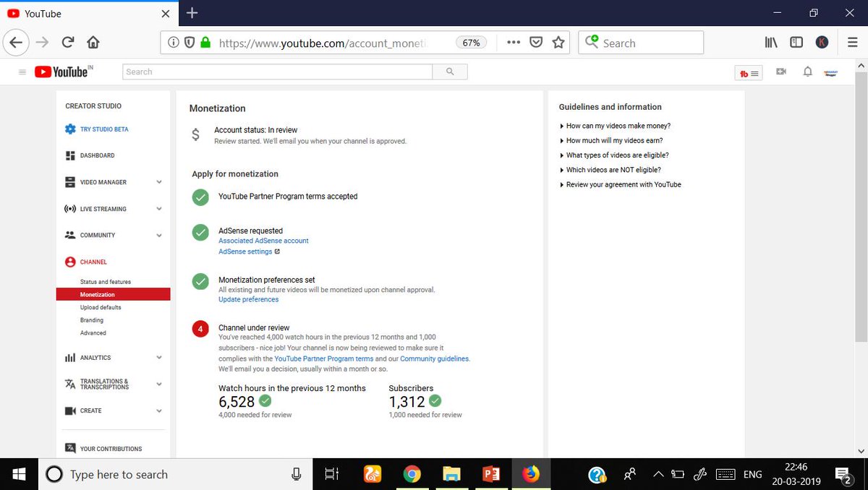Bookmark this page with the star
Screen dimensions: 868x490
tap(558, 43)
